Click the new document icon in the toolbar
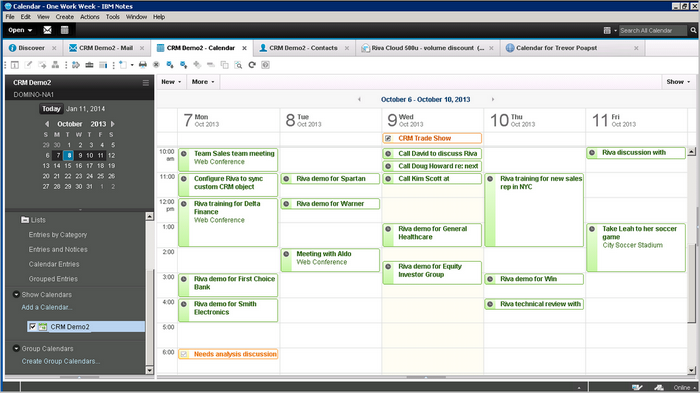This screenshot has width=700, height=393. pyautogui.click(x=123, y=65)
